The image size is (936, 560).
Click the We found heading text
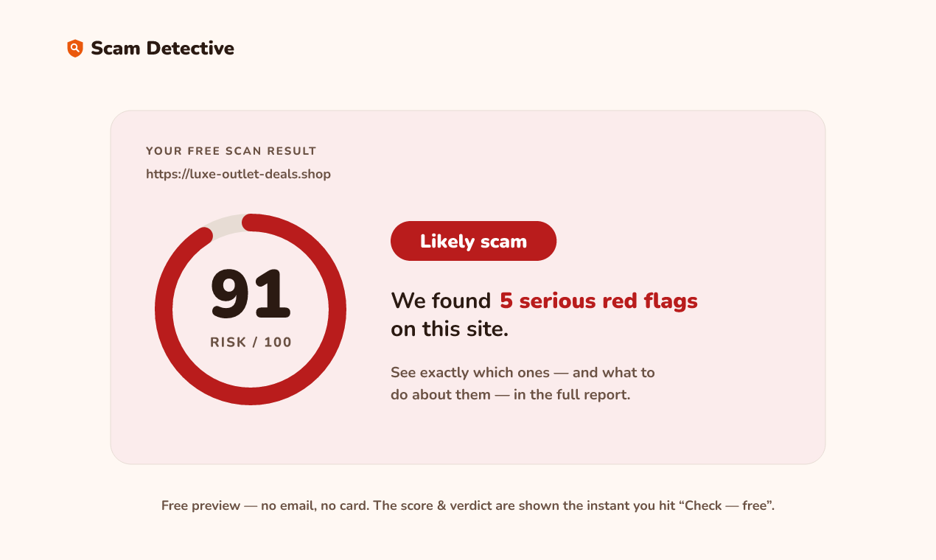(441, 301)
